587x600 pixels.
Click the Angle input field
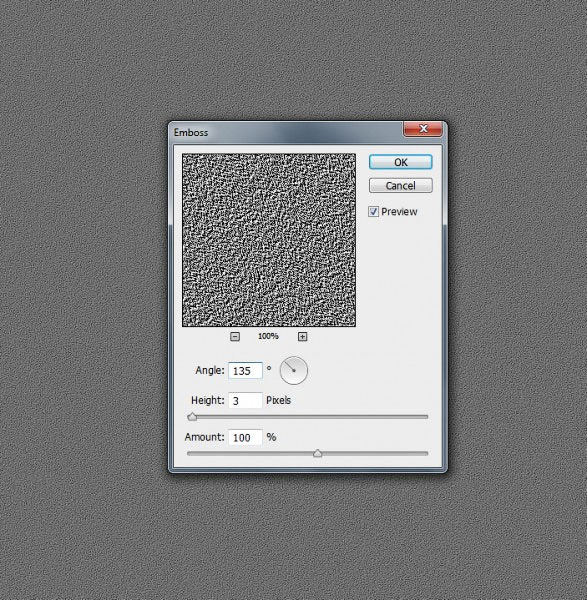point(245,370)
